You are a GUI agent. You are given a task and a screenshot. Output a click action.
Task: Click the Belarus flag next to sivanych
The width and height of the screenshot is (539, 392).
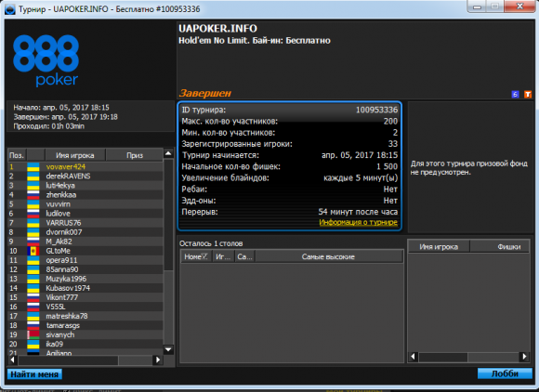pos(33,334)
